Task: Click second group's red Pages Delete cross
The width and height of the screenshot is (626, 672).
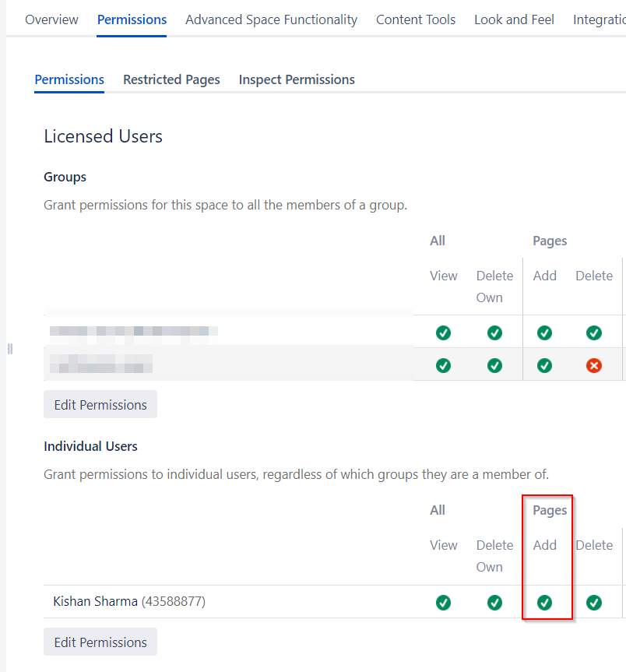Action: tap(594, 365)
